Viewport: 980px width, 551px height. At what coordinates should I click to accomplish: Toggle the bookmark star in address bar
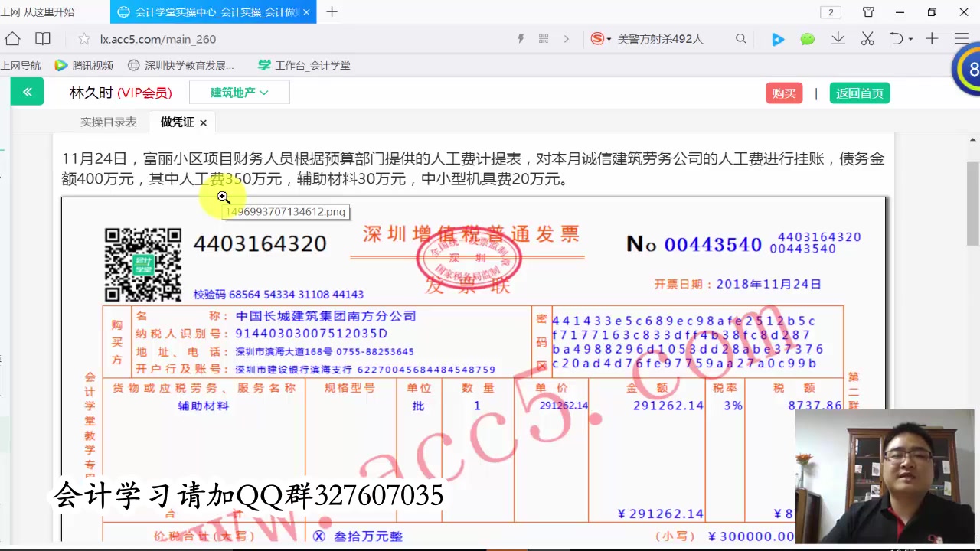84,39
